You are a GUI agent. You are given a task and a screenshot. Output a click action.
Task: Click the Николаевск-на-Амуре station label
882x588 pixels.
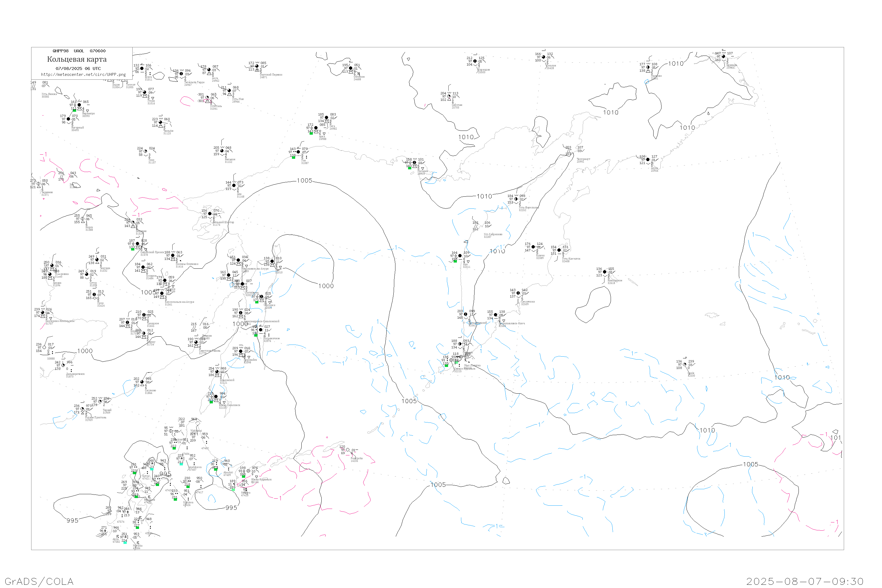coord(255,269)
